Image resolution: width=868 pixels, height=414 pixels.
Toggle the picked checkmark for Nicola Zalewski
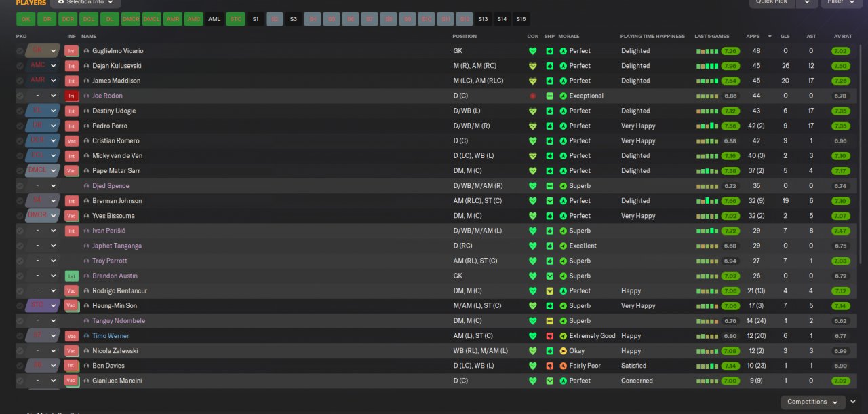(20, 351)
